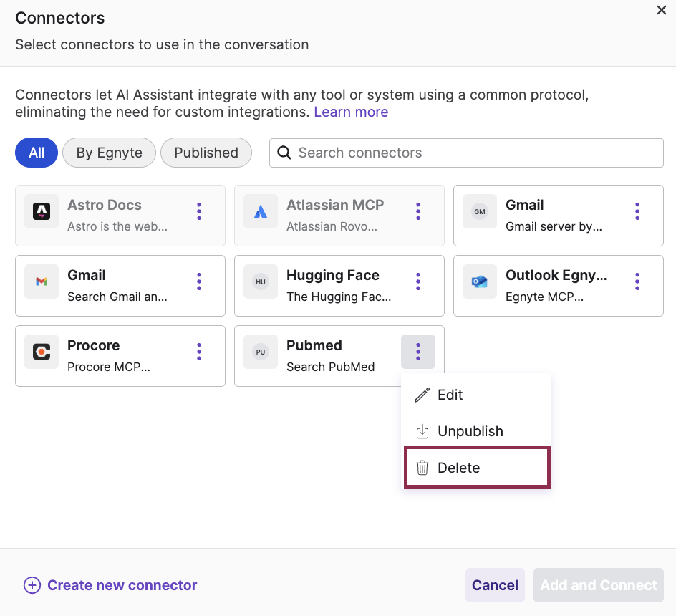Click the Gmail GM server icon

point(479,211)
